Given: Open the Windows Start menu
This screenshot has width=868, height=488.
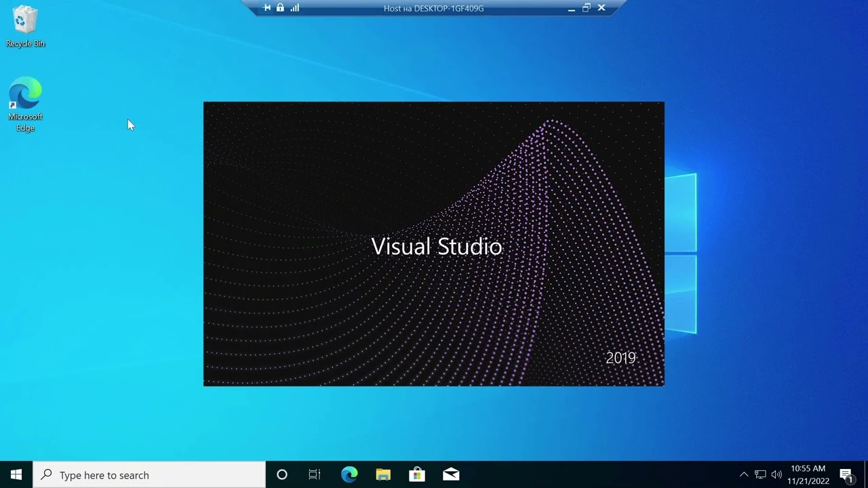Looking at the screenshot, I should click(16, 474).
